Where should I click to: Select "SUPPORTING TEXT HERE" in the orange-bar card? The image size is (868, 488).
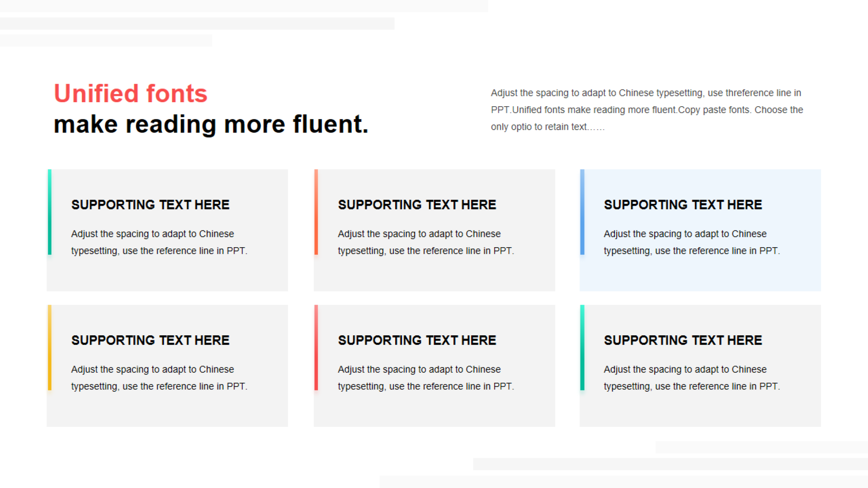click(x=417, y=205)
